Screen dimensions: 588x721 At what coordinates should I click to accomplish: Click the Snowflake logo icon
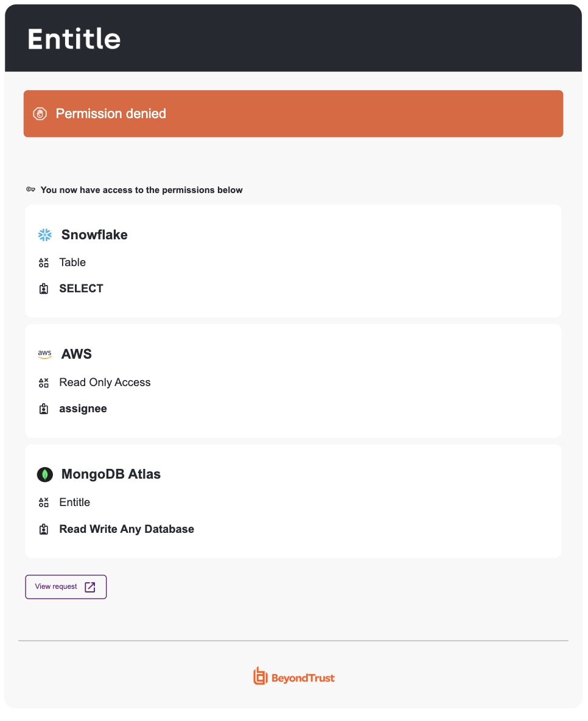tap(44, 235)
